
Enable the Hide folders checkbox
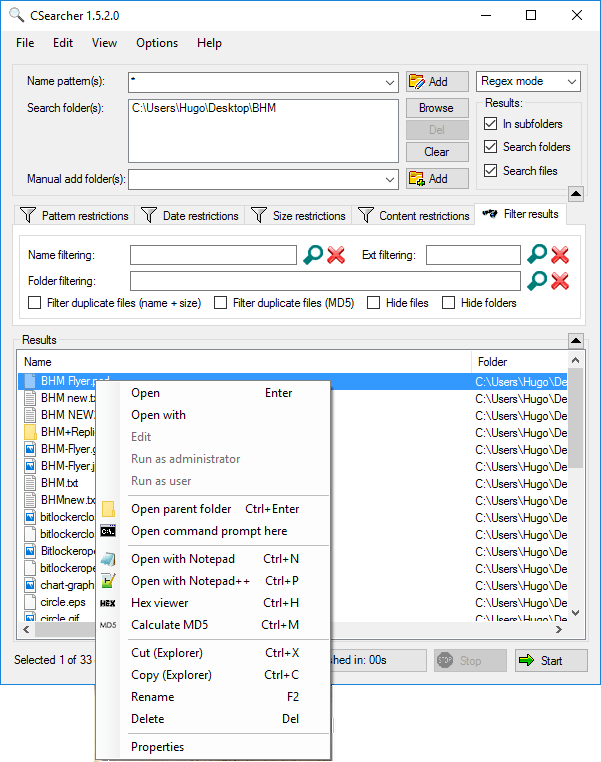click(448, 303)
